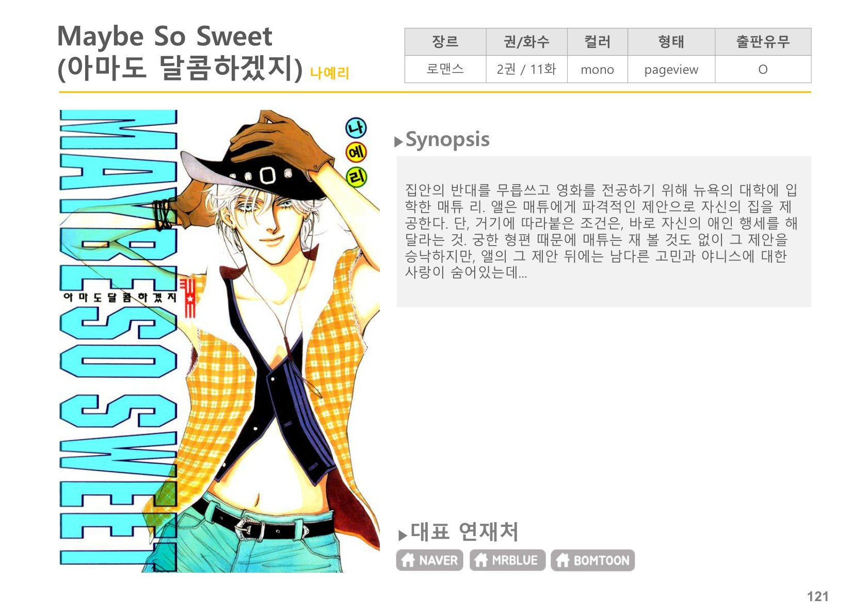The image size is (868, 614).
Task: Click the author name 나예리 in orange
Action: 330,73
